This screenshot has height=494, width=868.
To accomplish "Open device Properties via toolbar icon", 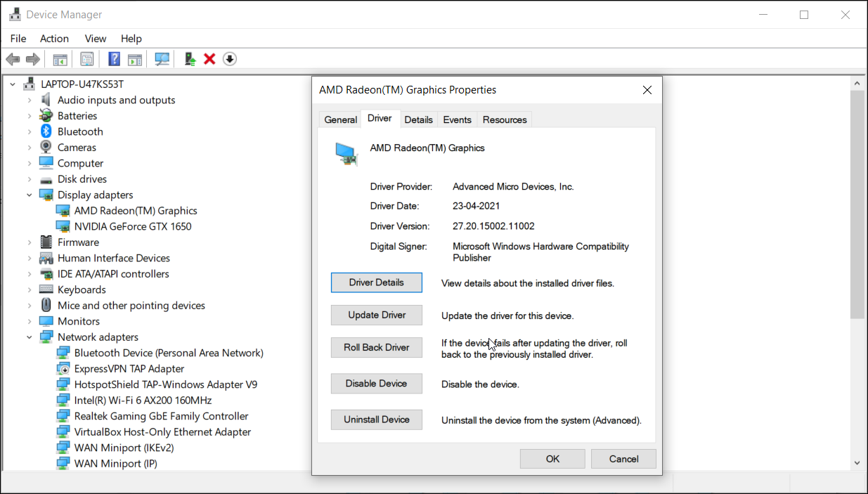I will 86,58.
